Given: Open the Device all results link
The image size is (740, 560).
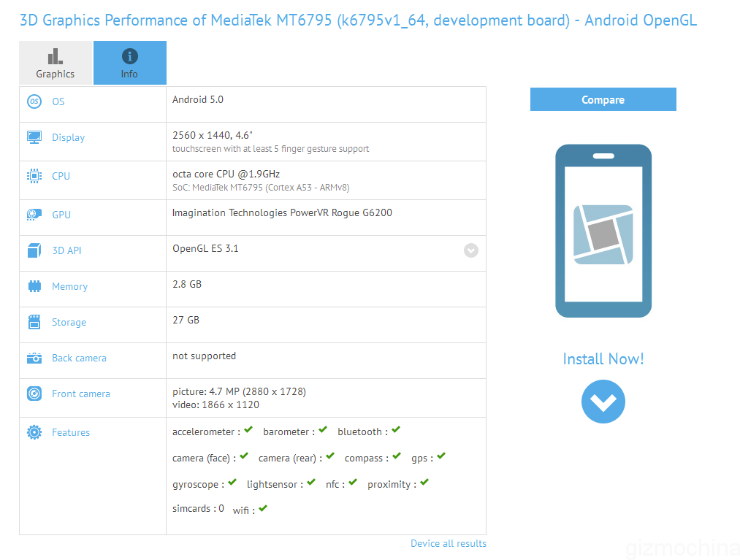Looking at the screenshot, I should click(448, 543).
